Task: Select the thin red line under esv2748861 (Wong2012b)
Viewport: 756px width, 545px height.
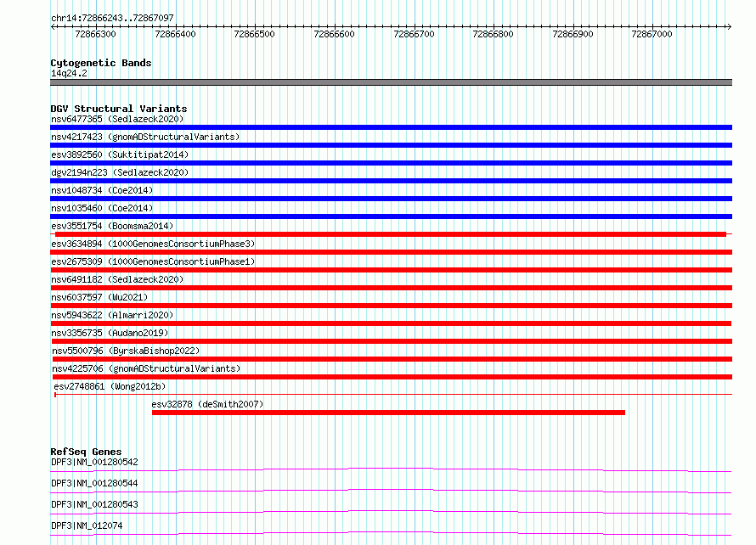Action: coord(393,395)
